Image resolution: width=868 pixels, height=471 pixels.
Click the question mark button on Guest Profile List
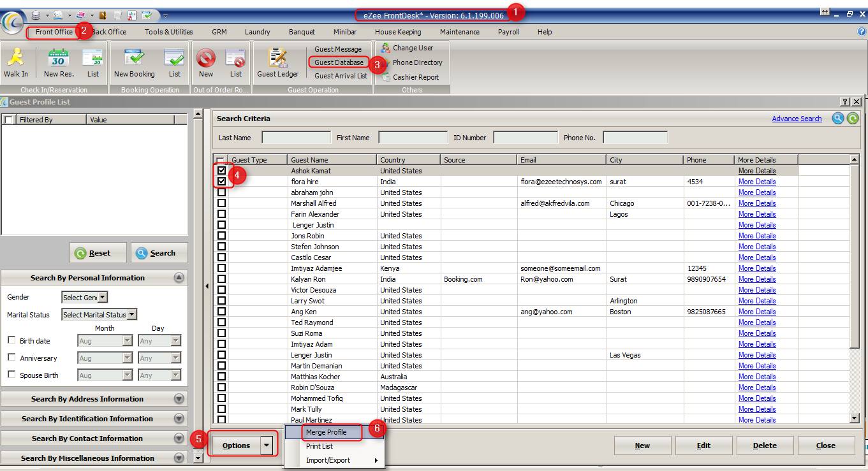point(845,102)
